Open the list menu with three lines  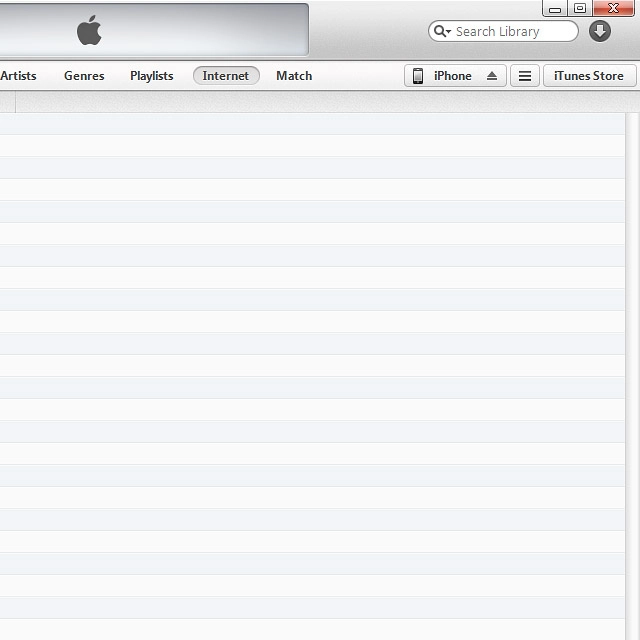pos(524,76)
